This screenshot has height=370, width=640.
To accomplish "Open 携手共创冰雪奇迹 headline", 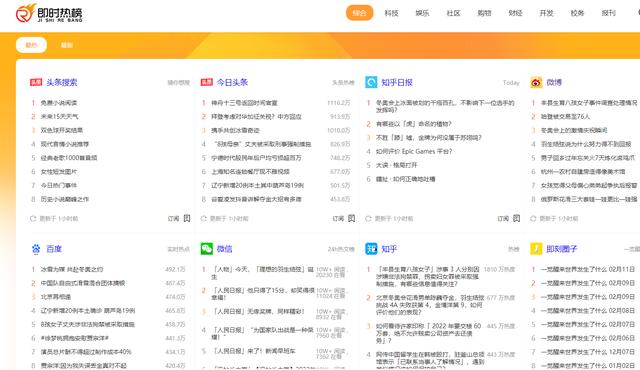I will [235, 131].
